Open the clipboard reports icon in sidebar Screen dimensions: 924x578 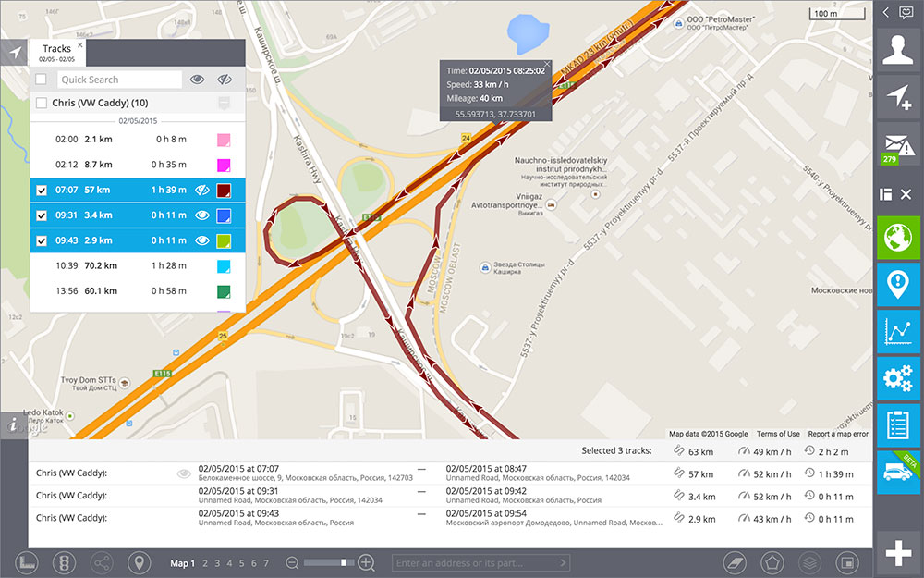click(x=898, y=425)
